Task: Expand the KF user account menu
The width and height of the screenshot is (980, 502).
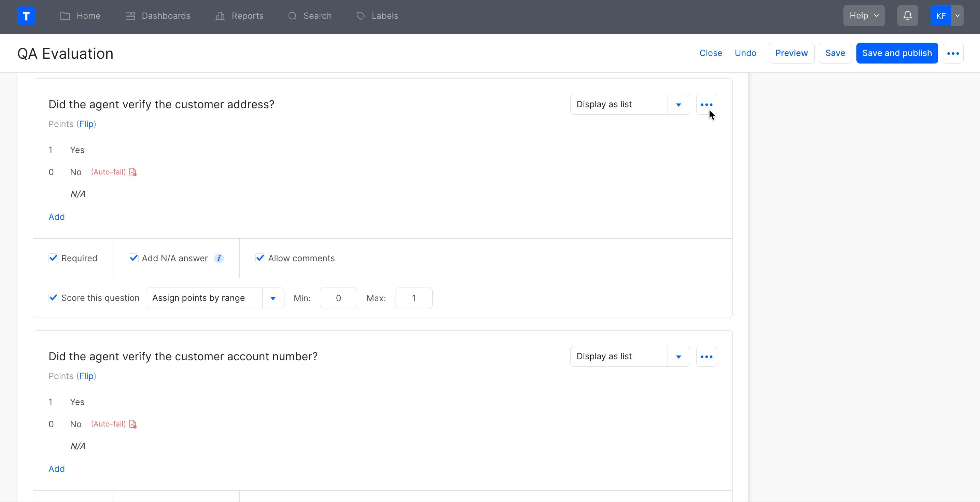Action: [x=957, y=16]
